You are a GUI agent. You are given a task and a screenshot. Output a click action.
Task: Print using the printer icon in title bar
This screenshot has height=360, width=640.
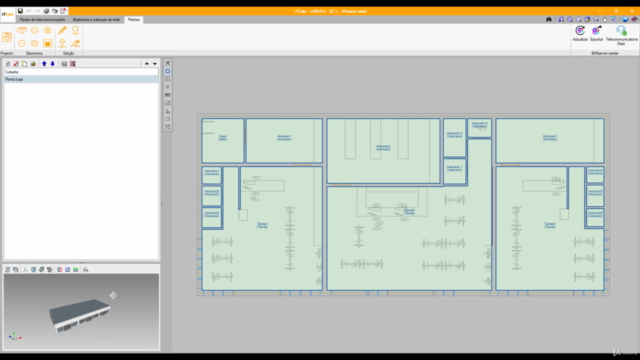click(46, 11)
